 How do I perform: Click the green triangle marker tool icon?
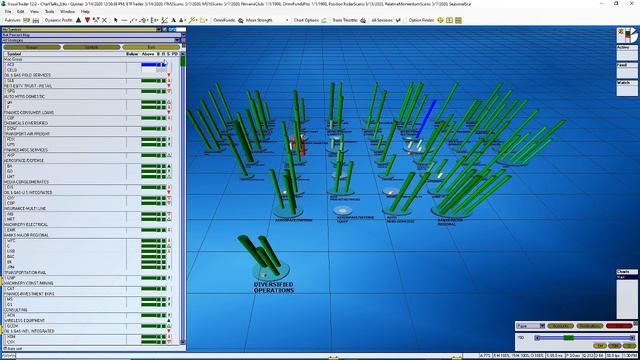click(182, 20)
